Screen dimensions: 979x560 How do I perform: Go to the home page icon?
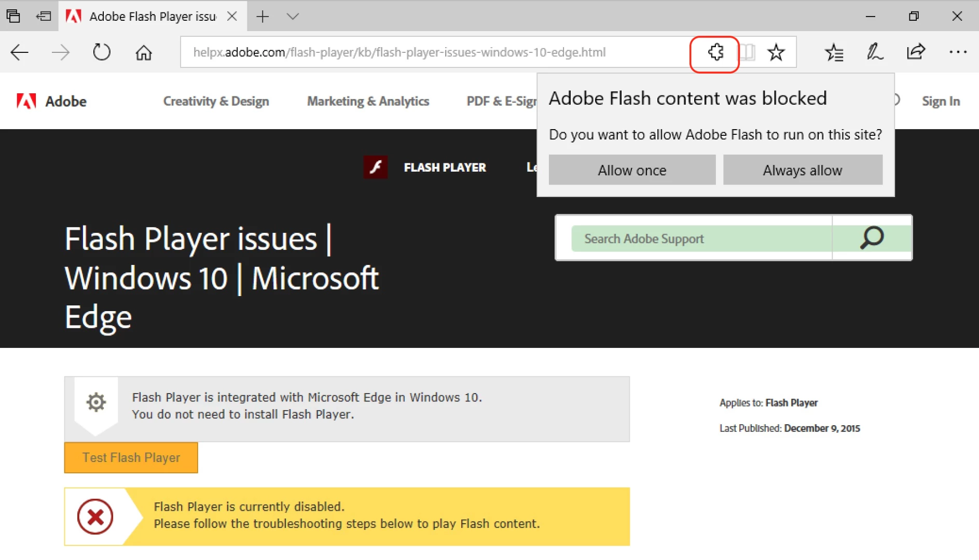pos(144,52)
